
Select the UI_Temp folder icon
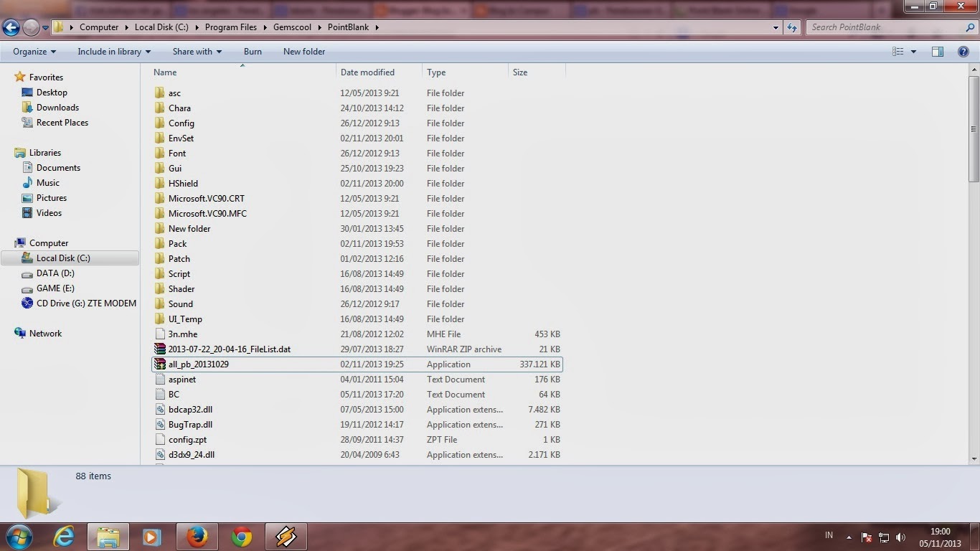tap(159, 319)
